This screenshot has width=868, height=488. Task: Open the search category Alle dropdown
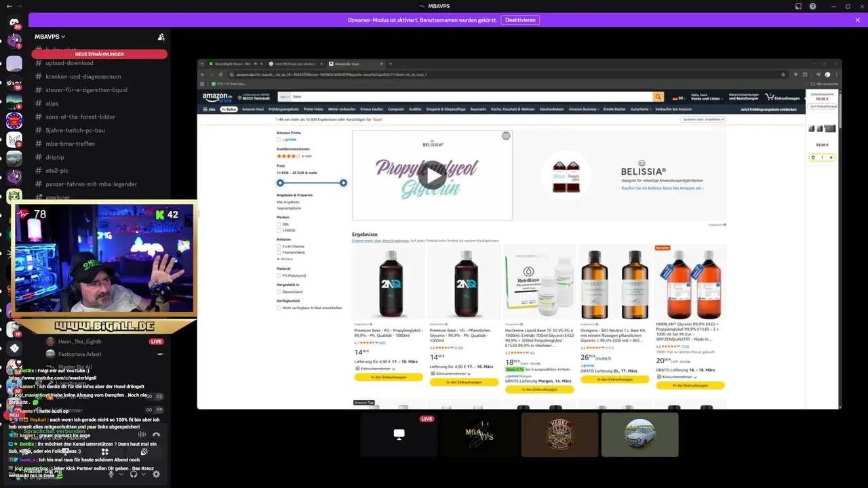tap(284, 97)
